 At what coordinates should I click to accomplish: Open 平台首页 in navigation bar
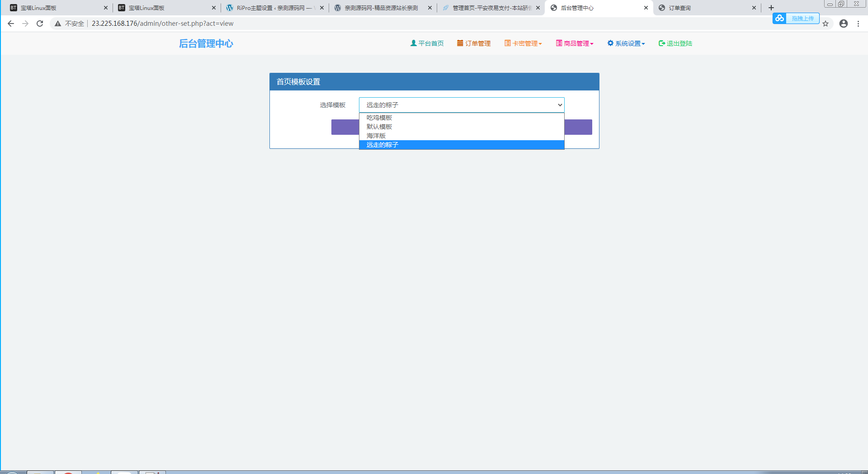(x=427, y=43)
